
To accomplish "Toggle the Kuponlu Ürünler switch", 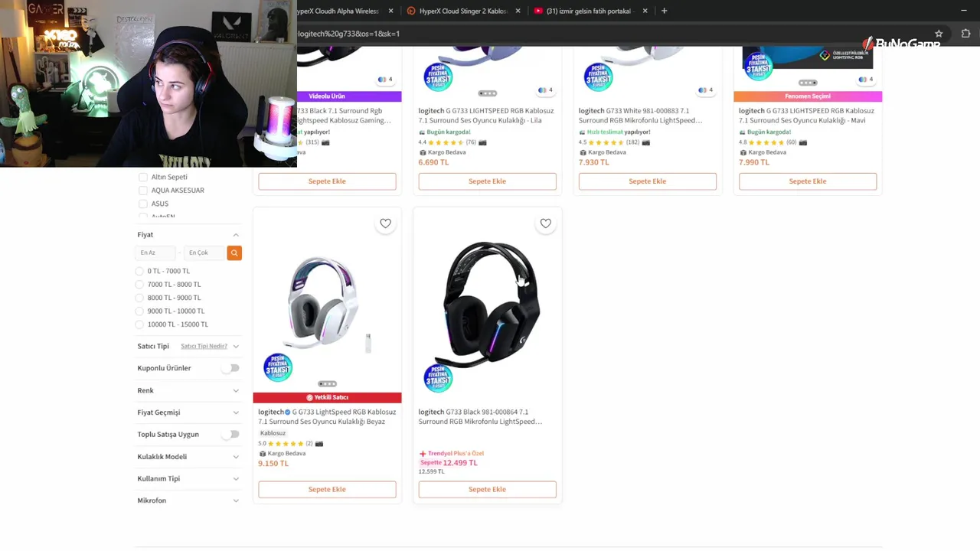I will point(230,368).
